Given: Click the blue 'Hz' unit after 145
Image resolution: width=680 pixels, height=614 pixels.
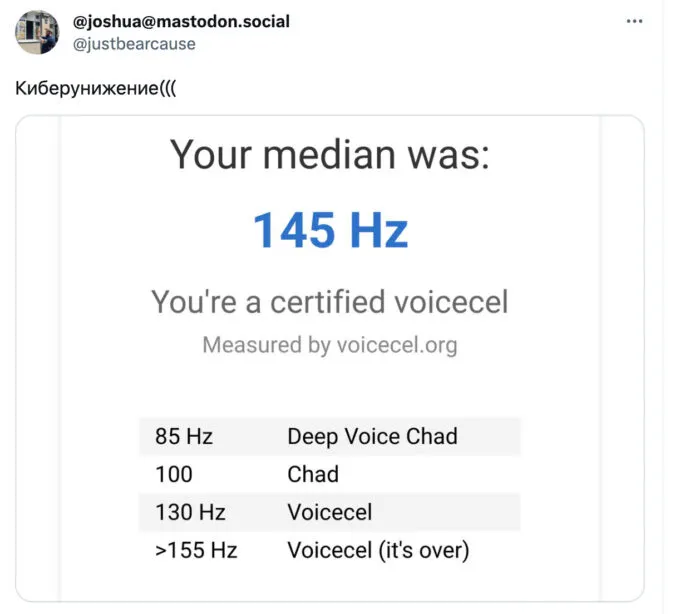Looking at the screenshot, I should point(378,229).
